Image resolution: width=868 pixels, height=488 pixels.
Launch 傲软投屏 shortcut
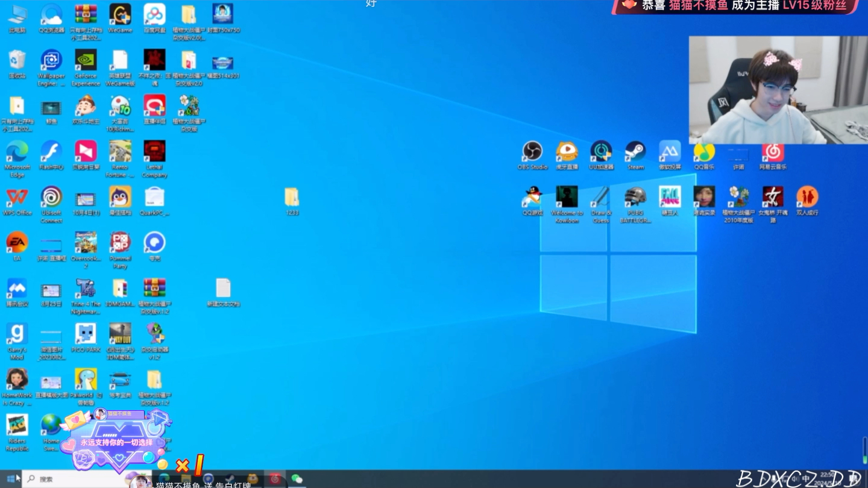670,156
